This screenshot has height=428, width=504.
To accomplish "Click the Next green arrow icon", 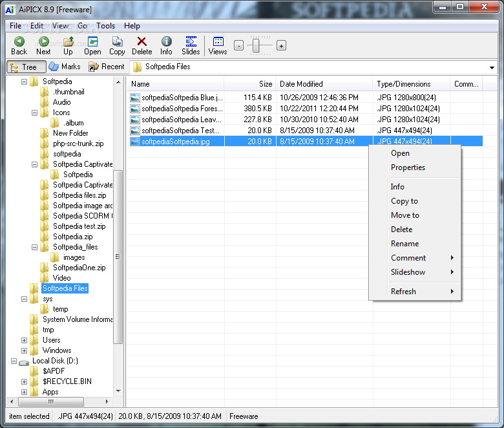I will click(x=43, y=45).
